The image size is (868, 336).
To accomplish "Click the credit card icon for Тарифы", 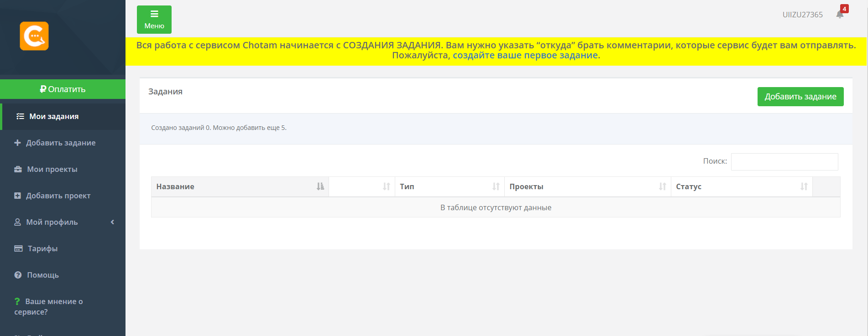I will (x=18, y=249).
